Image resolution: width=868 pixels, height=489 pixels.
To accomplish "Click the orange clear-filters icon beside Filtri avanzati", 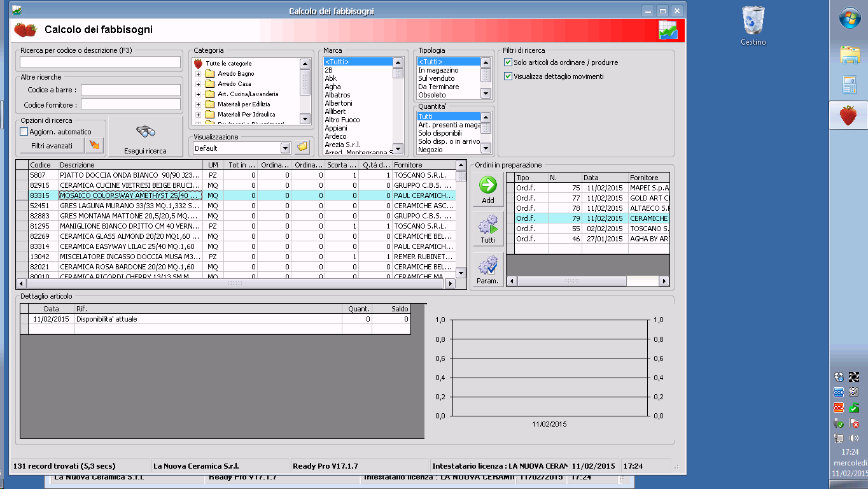I will tap(95, 146).
